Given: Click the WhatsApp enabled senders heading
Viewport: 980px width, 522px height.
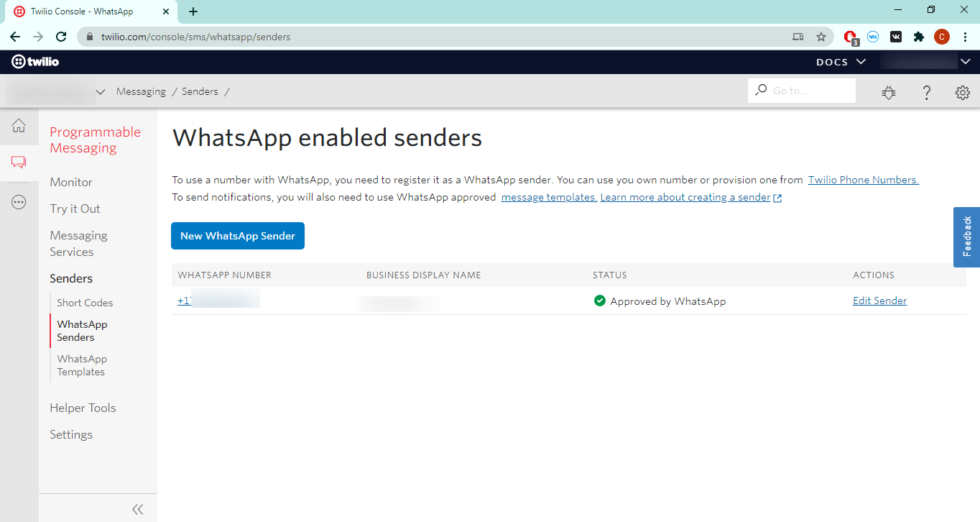Looking at the screenshot, I should [327, 137].
